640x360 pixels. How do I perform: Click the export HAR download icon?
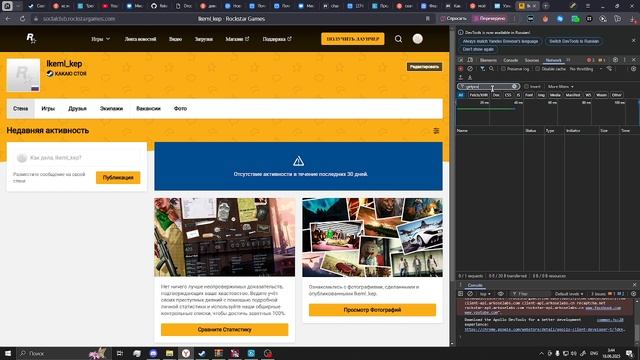(470, 77)
